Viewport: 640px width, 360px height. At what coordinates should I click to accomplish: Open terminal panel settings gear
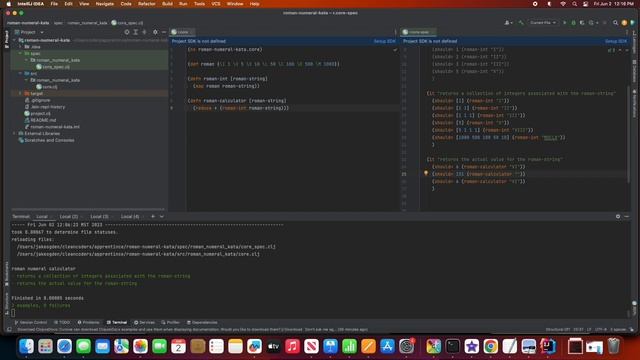618,216
